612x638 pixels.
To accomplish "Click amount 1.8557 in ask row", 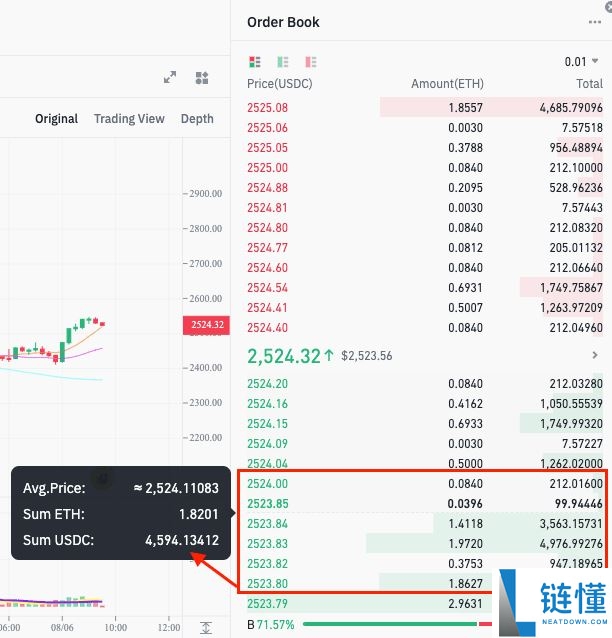I will coord(466,108).
